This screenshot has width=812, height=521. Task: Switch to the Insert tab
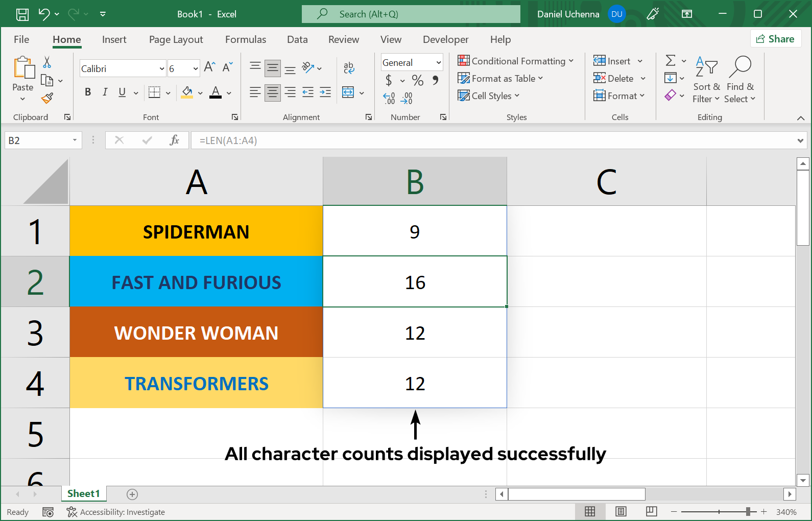pyautogui.click(x=114, y=39)
